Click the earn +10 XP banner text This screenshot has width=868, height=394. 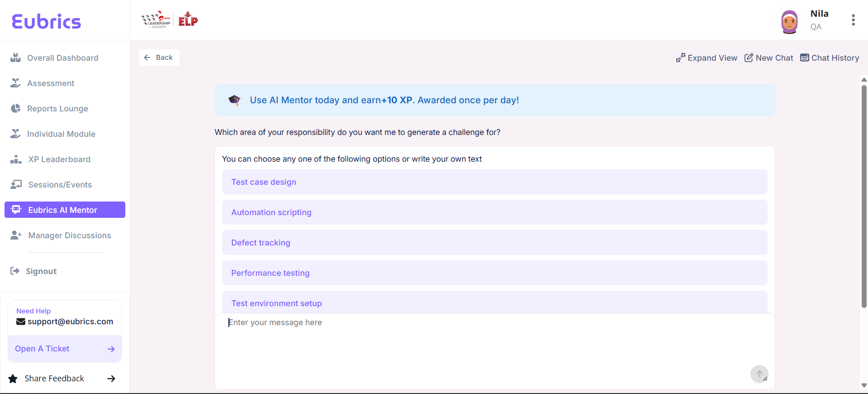384,100
